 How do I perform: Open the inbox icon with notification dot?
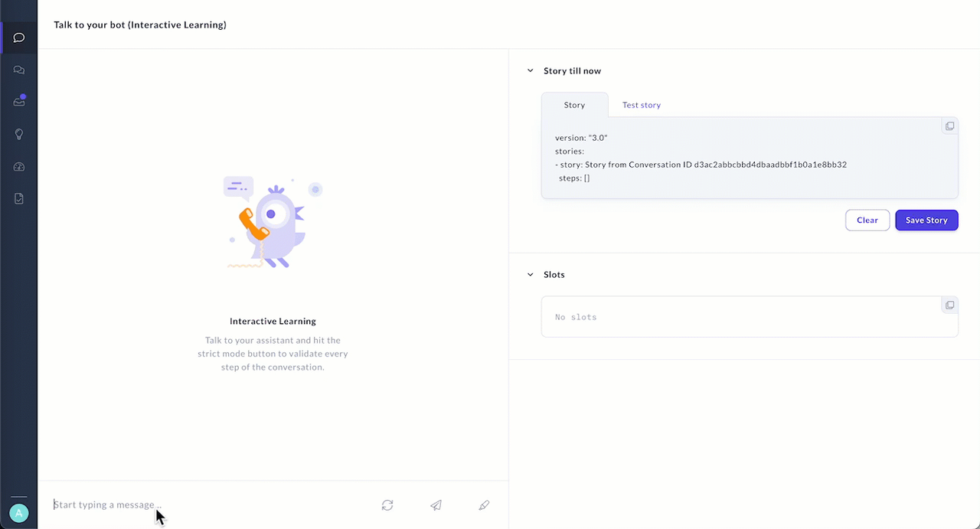click(x=19, y=101)
